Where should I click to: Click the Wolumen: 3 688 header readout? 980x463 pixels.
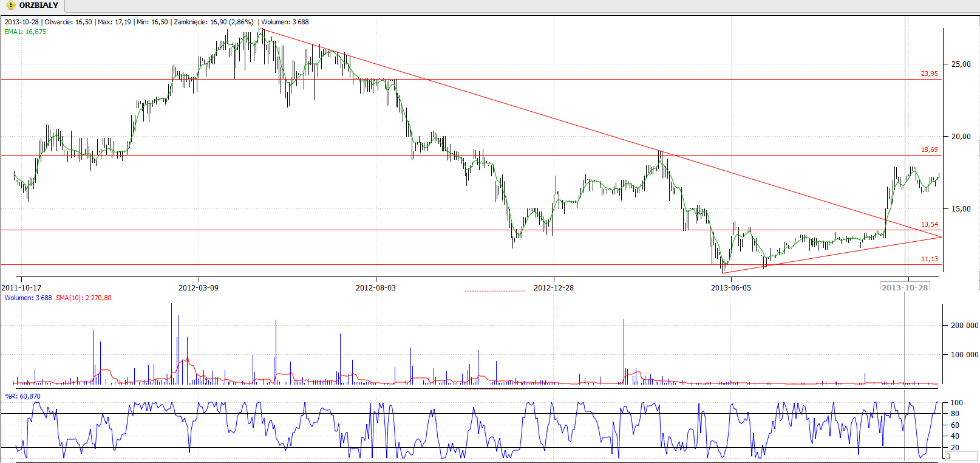[285, 22]
